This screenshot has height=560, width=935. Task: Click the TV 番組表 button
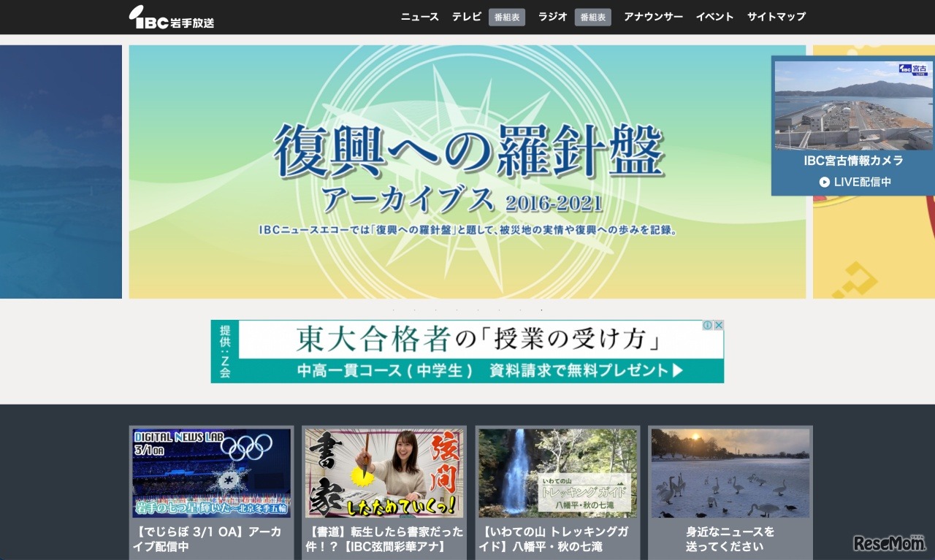pyautogui.click(x=506, y=17)
